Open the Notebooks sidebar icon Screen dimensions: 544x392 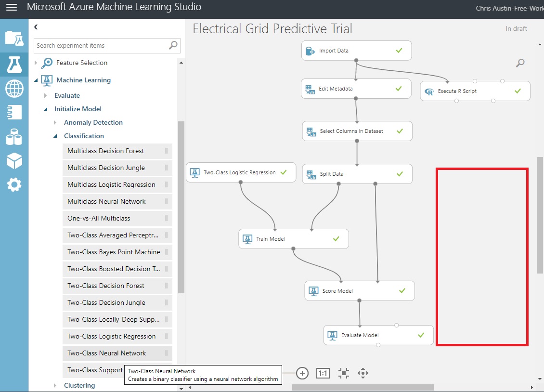point(14,112)
